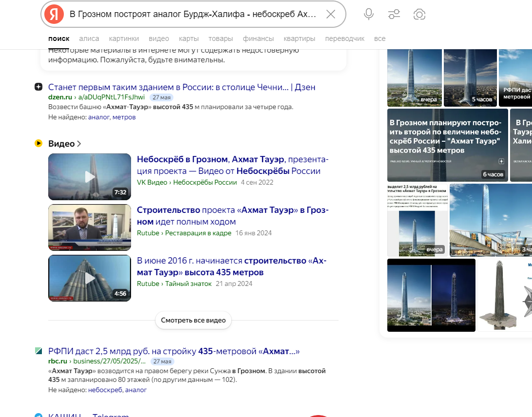The image size is (532, 417).
Task: Switch to the алиса tab
Action: (89, 38)
